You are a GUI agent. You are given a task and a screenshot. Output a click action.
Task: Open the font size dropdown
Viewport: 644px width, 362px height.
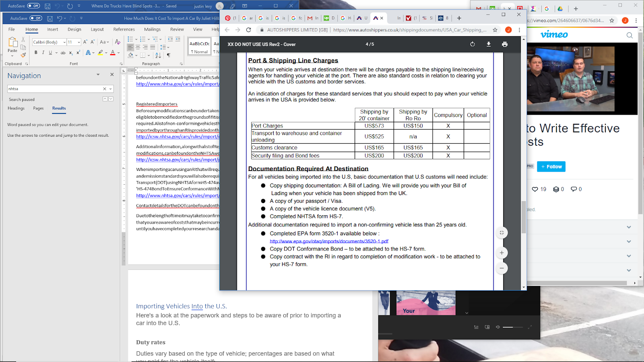(79, 42)
